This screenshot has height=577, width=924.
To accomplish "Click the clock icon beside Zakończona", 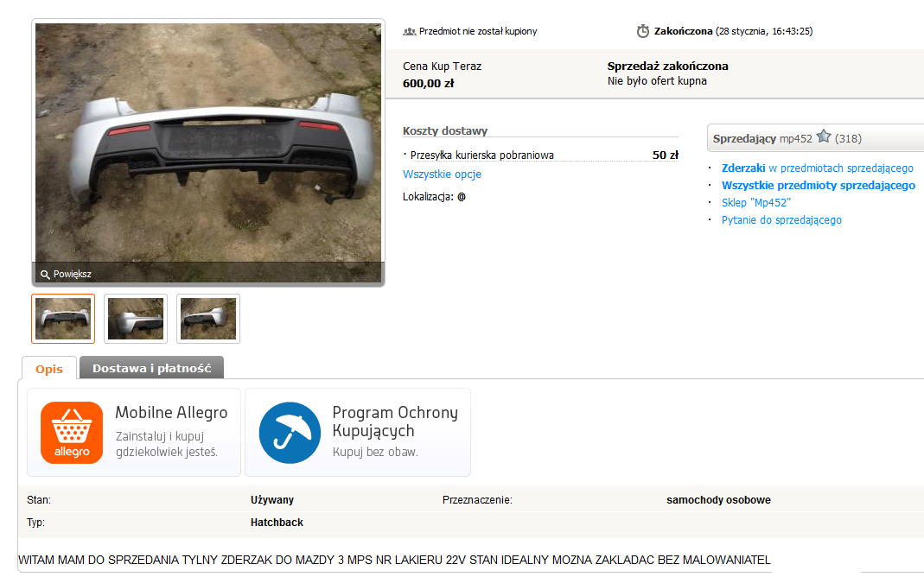I will coord(643,31).
